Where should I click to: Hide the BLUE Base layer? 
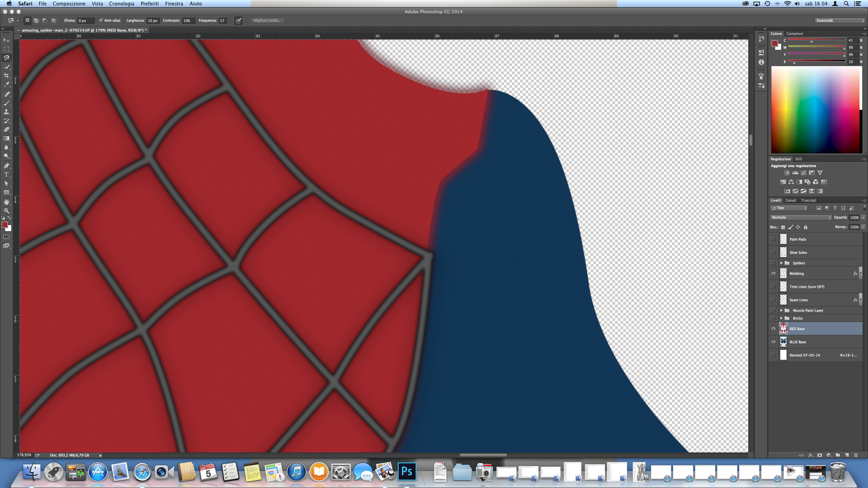pyautogui.click(x=773, y=342)
